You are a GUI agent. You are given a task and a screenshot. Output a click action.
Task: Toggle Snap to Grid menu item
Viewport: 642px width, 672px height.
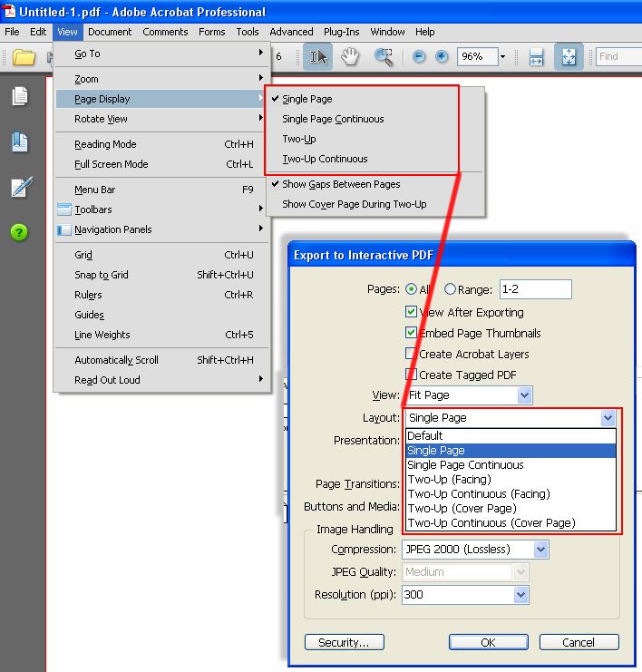[162, 275]
